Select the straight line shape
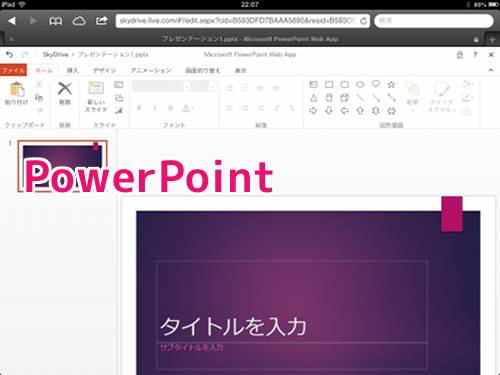The width and height of the screenshot is (500, 375). click(360, 98)
